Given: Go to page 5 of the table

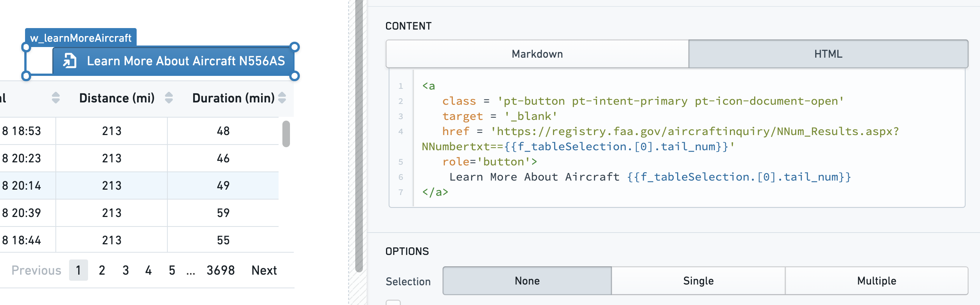Looking at the screenshot, I should click(x=172, y=270).
